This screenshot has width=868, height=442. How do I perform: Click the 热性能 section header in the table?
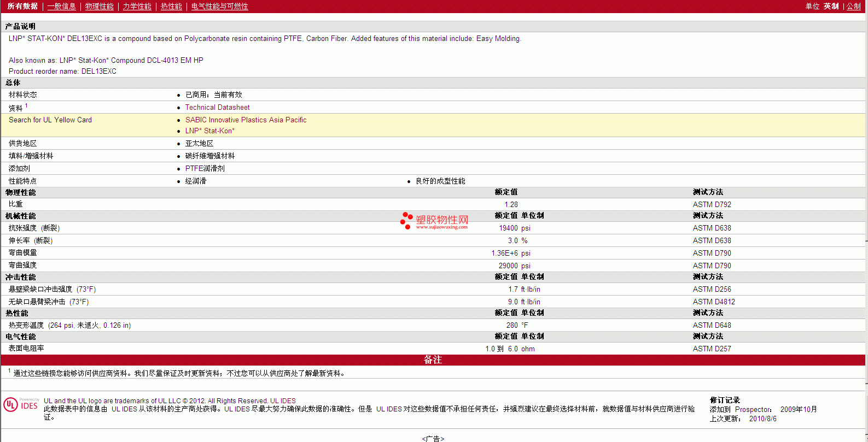point(17,314)
